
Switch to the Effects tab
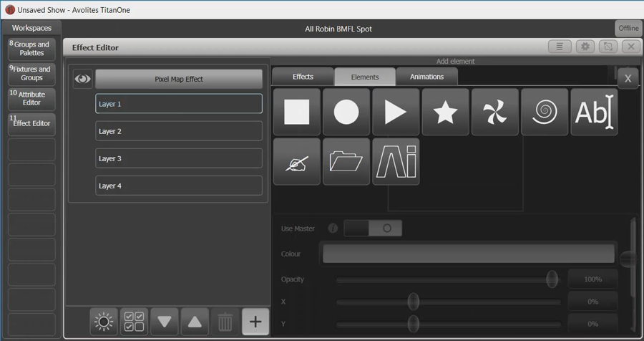pos(303,77)
